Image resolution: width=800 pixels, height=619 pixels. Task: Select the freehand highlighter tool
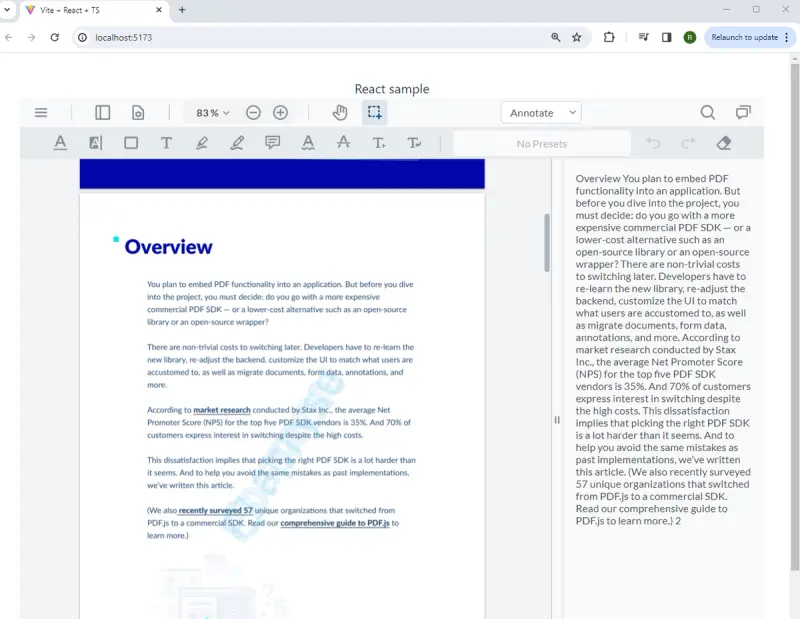tap(202, 143)
